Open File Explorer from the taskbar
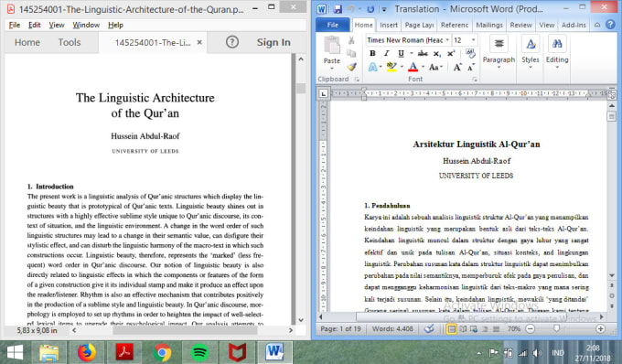The width and height of the screenshot is (622, 364). point(48,353)
